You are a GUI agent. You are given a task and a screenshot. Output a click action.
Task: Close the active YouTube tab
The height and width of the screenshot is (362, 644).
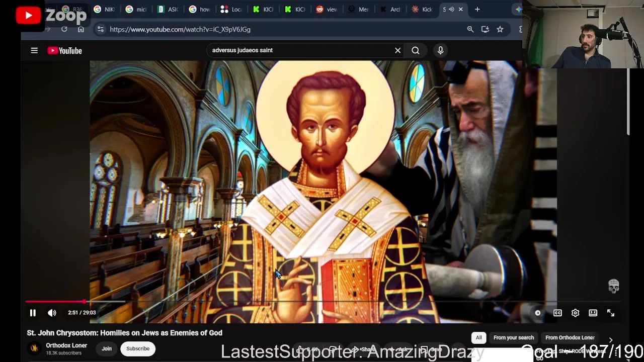click(x=460, y=9)
